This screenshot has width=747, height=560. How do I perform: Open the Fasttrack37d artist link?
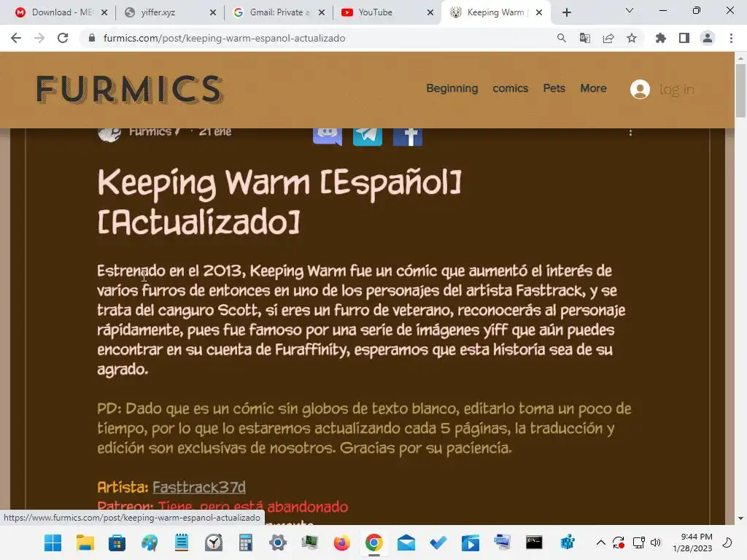click(x=199, y=487)
